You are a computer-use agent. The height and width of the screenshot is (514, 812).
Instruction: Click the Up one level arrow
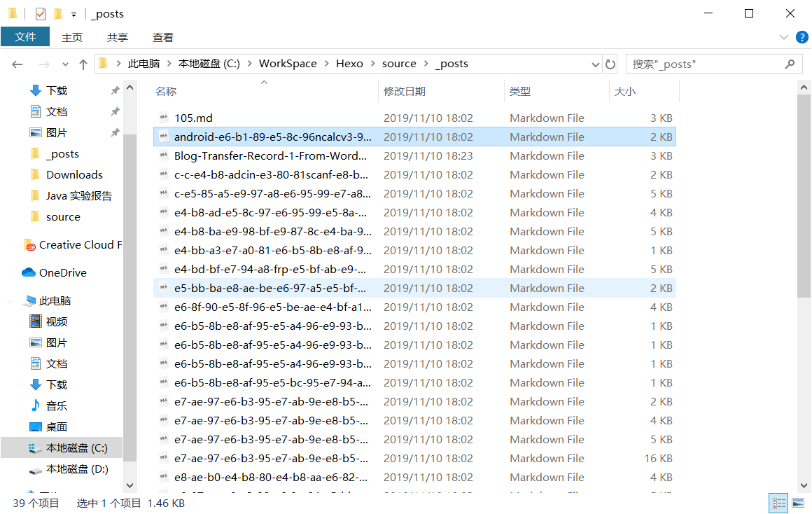point(83,64)
